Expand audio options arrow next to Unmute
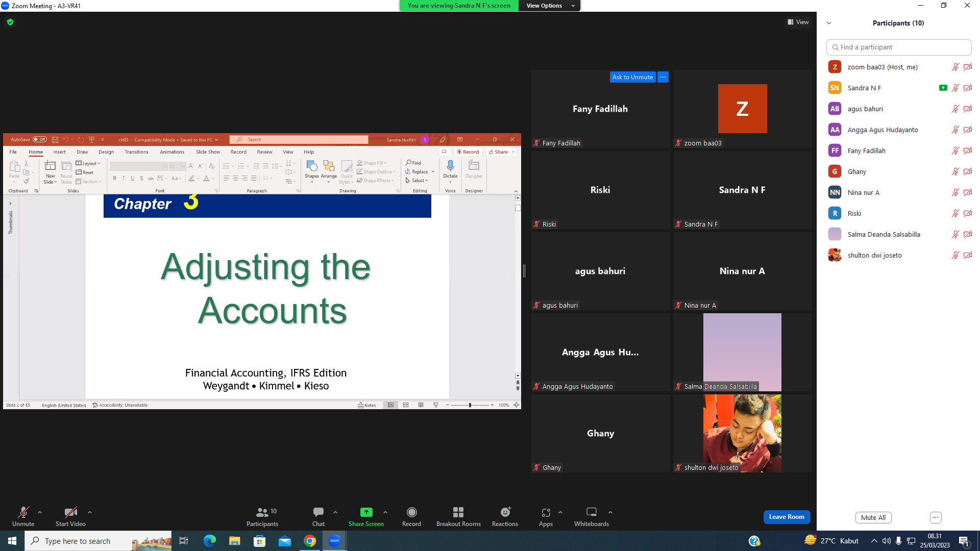 [40, 512]
